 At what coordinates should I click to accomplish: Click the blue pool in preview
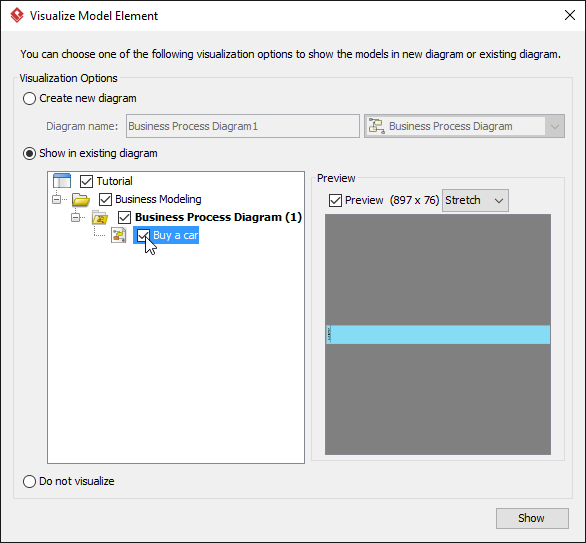point(438,334)
